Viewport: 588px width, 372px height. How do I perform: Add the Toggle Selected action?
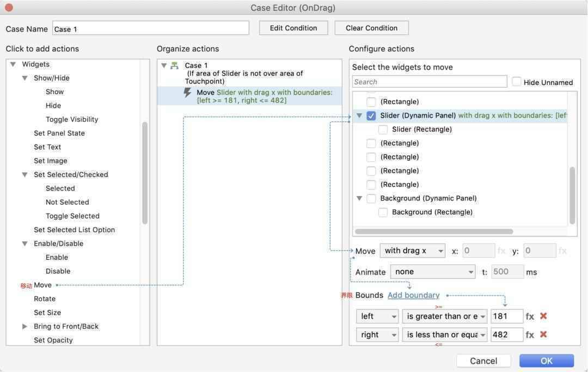pyautogui.click(x=73, y=216)
